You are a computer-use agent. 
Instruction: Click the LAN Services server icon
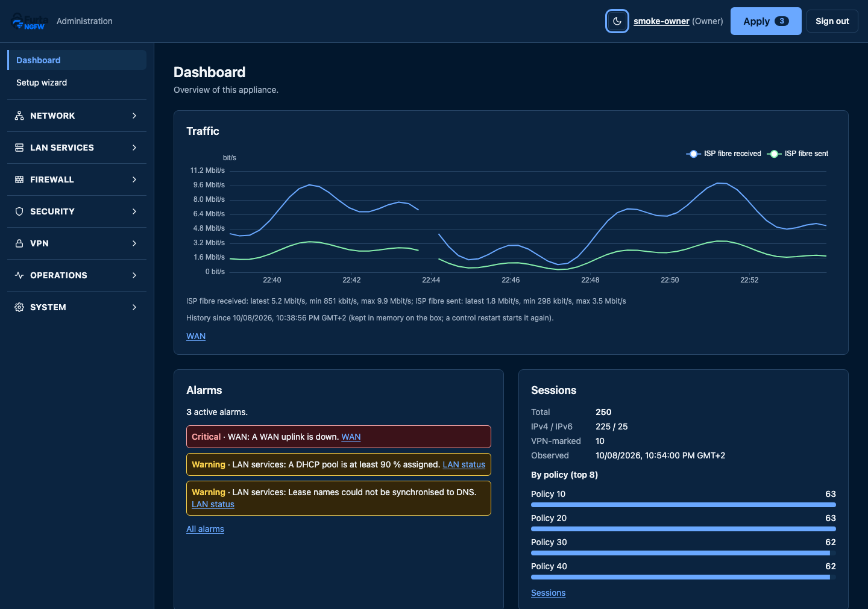coord(19,148)
